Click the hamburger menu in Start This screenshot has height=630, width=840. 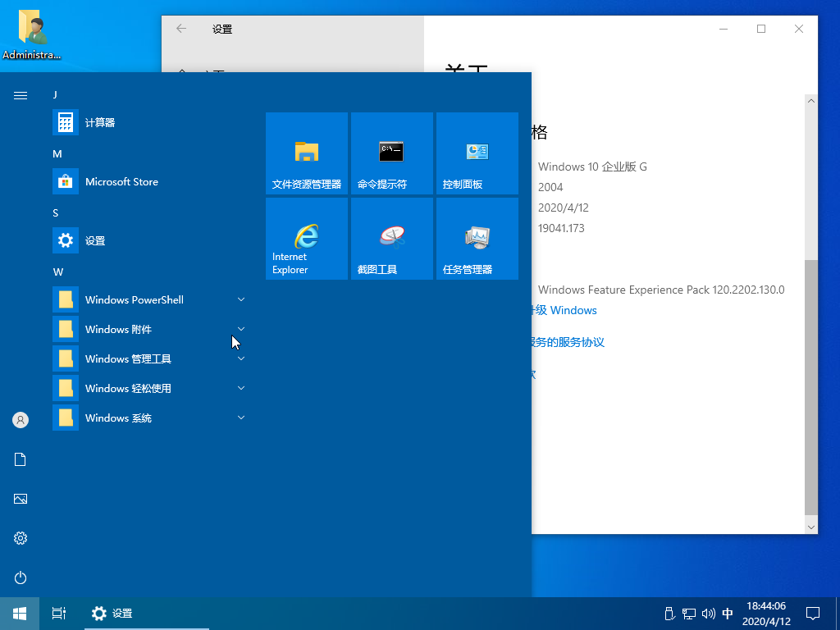pyautogui.click(x=21, y=96)
